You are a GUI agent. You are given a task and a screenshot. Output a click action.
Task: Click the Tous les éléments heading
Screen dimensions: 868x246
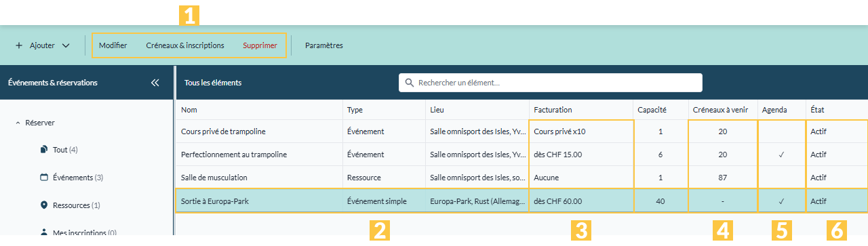click(213, 83)
